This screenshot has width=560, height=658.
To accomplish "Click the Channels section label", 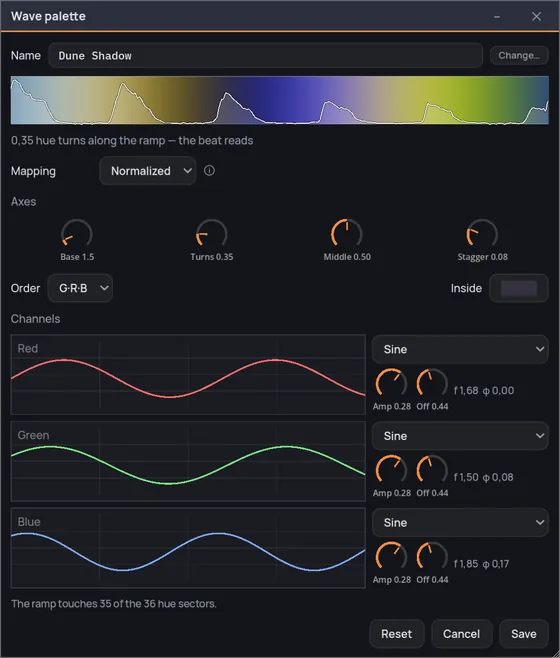I will point(36,319).
